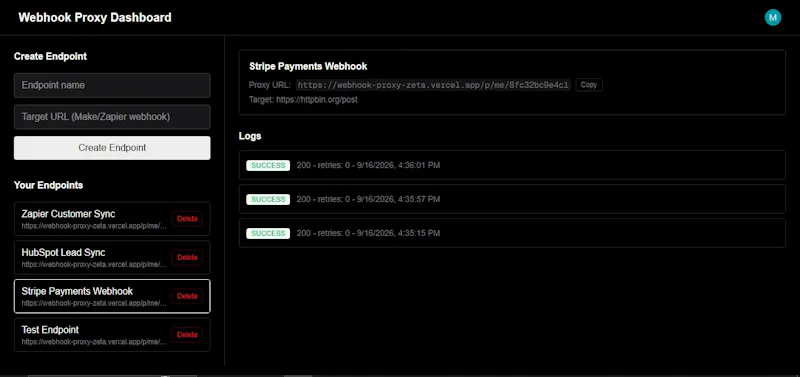The height and width of the screenshot is (377, 800).
Task: Click the Endpoint name input field
Action: (x=112, y=85)
